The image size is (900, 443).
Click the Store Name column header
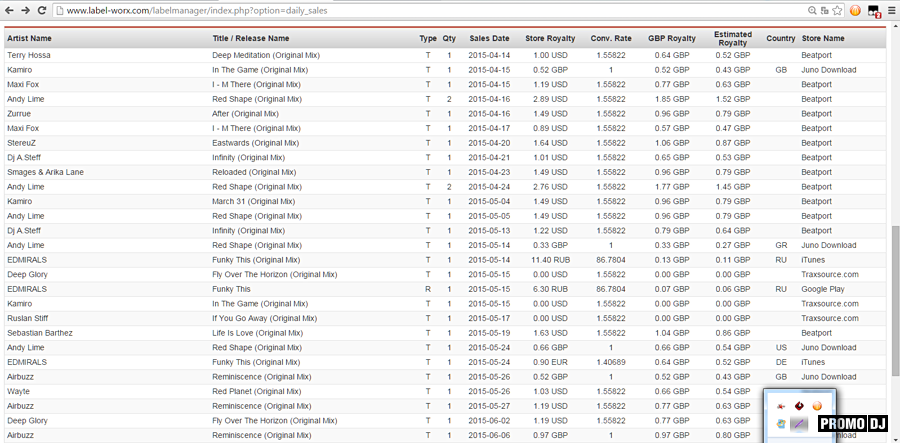[823, 38]
